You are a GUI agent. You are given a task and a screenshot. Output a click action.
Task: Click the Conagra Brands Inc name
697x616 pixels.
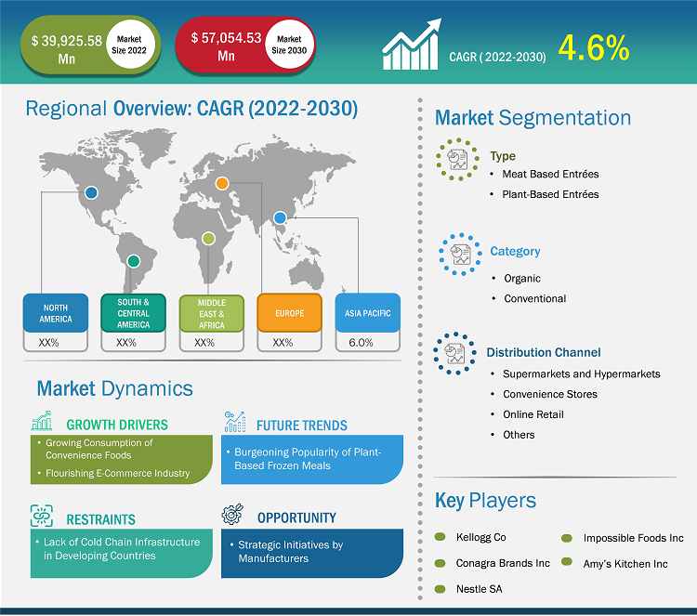pyautogui.click(x=503, y=563)
